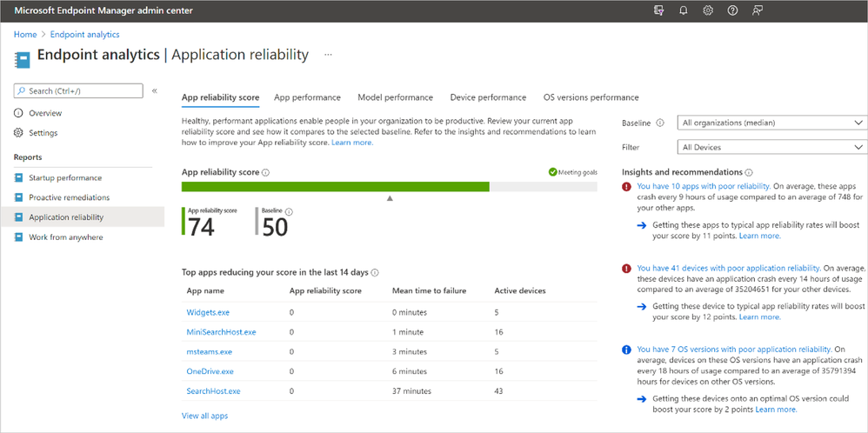Click the baseline triangle marker under score bar
This screenshot has height=433, width=868.
tap(390, 197)
